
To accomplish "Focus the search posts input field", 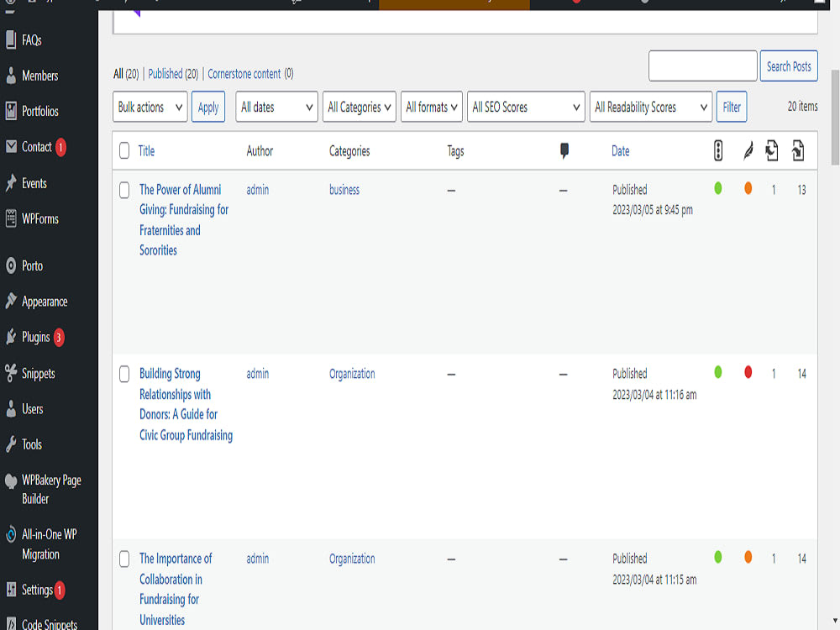I will click(702, 66).
